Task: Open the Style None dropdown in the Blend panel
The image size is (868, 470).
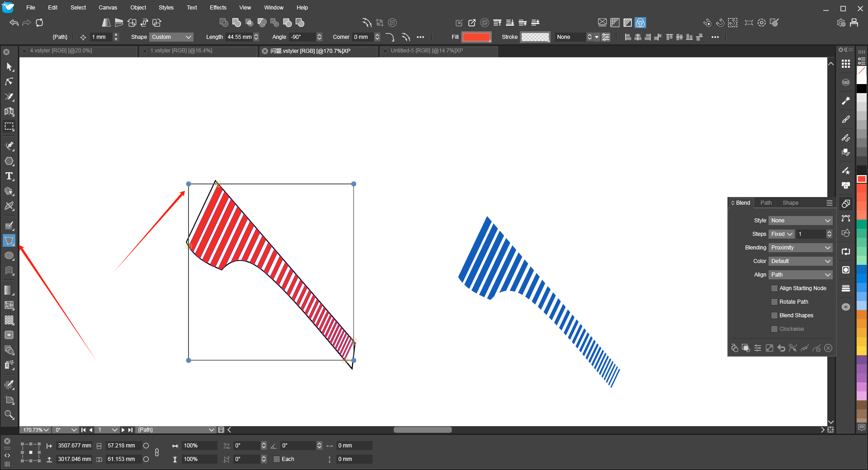Action: (800, 221)
